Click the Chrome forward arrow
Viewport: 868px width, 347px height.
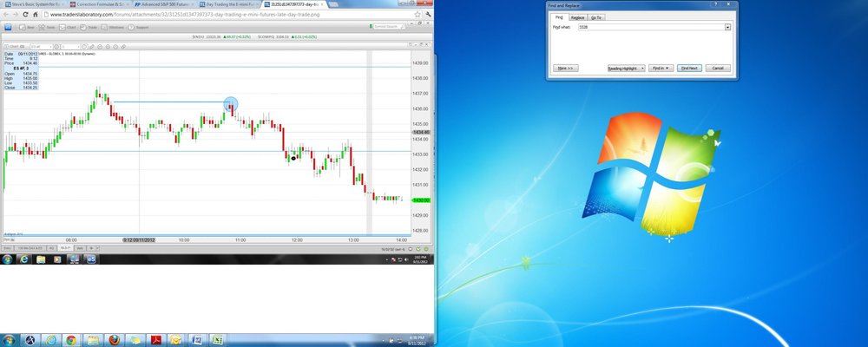pyautogui.click(x=16, y=15)
